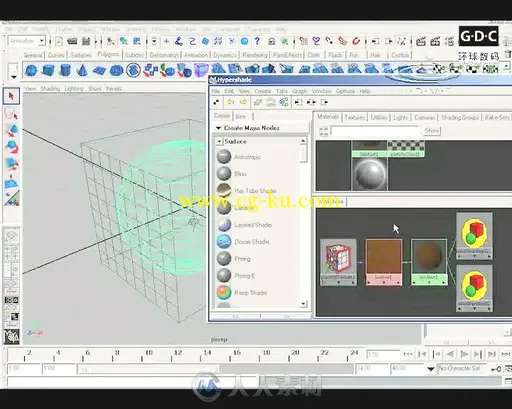This screenshot has height=409, width=512.
Task: Create a polygon sphere from the shelf
Action: pos(31,70)
